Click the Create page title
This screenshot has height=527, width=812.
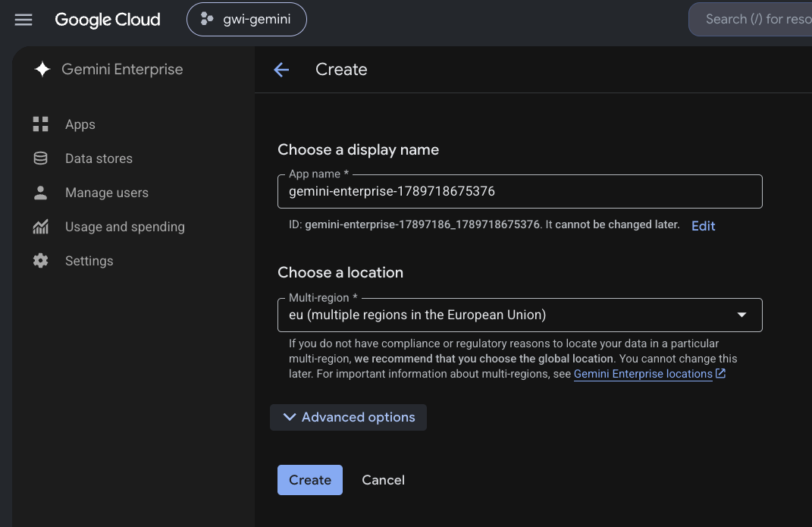tap(341, 69)
